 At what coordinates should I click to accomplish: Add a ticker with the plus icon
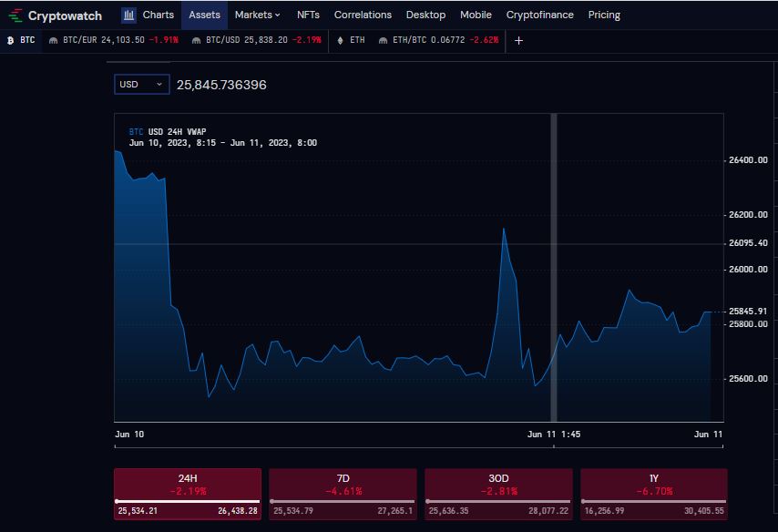518,41
